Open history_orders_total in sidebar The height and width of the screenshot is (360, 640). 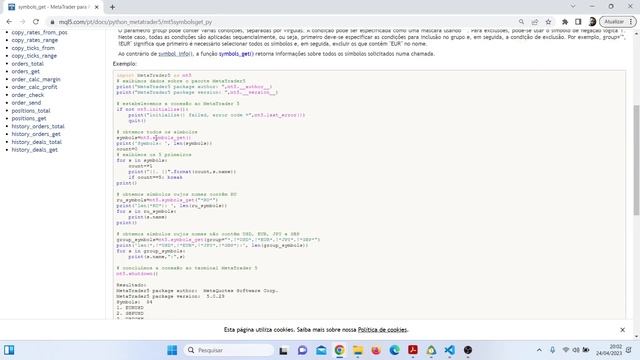38,126
